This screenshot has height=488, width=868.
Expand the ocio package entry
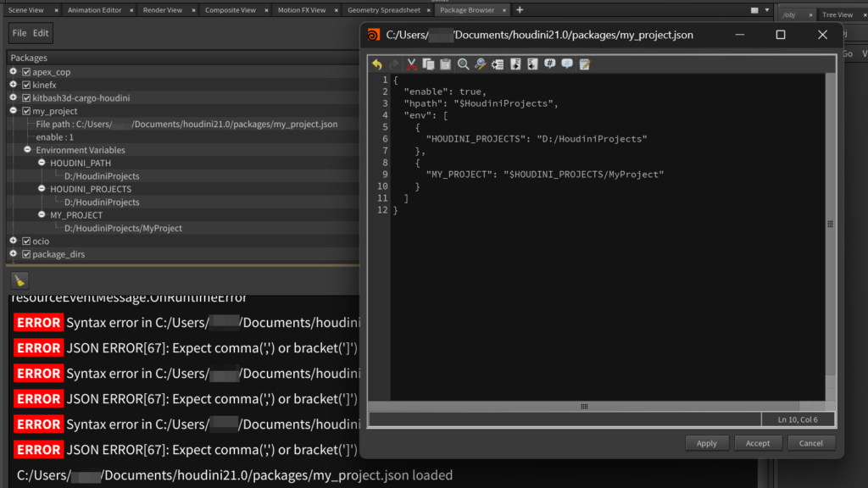14,241
